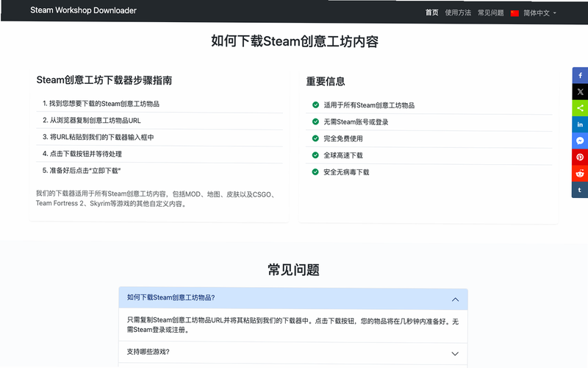Click the Steam Workshop Downloader site title
The width and height of the screenshot is (588, 368).
click(83, 10)
